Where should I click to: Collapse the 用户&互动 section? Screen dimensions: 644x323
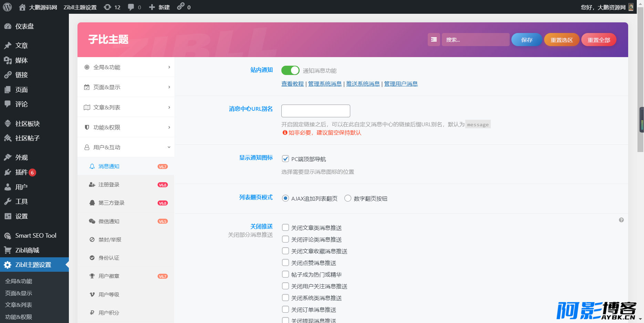pos(126,147)
